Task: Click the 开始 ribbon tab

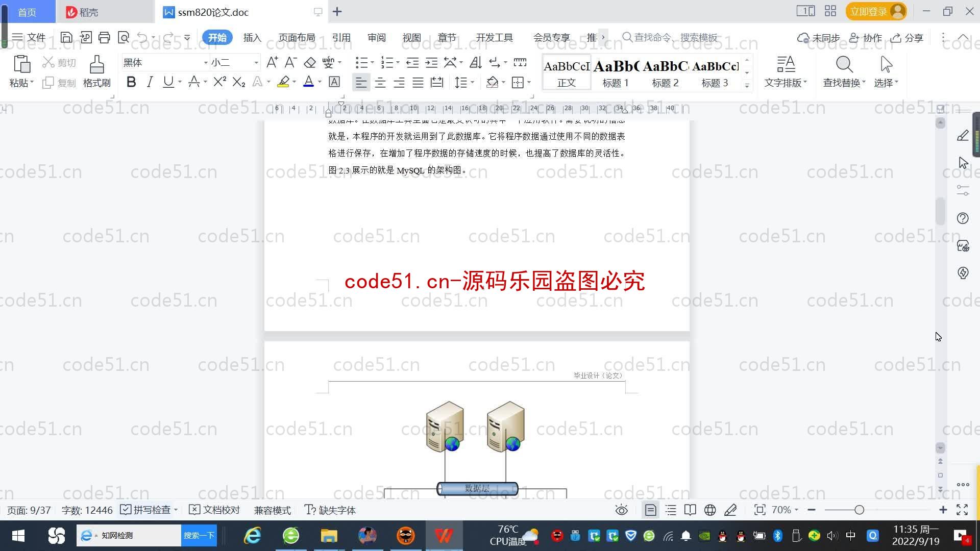Action: (218, 37)
